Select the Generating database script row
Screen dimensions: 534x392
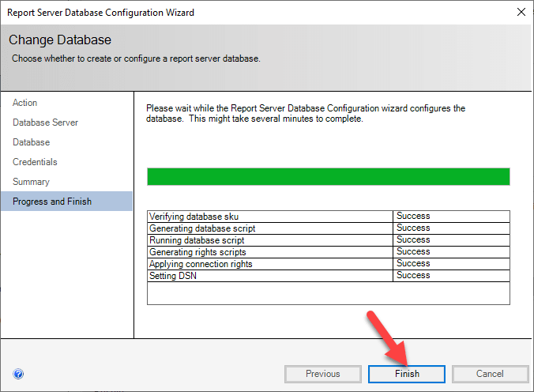(202, 228)
